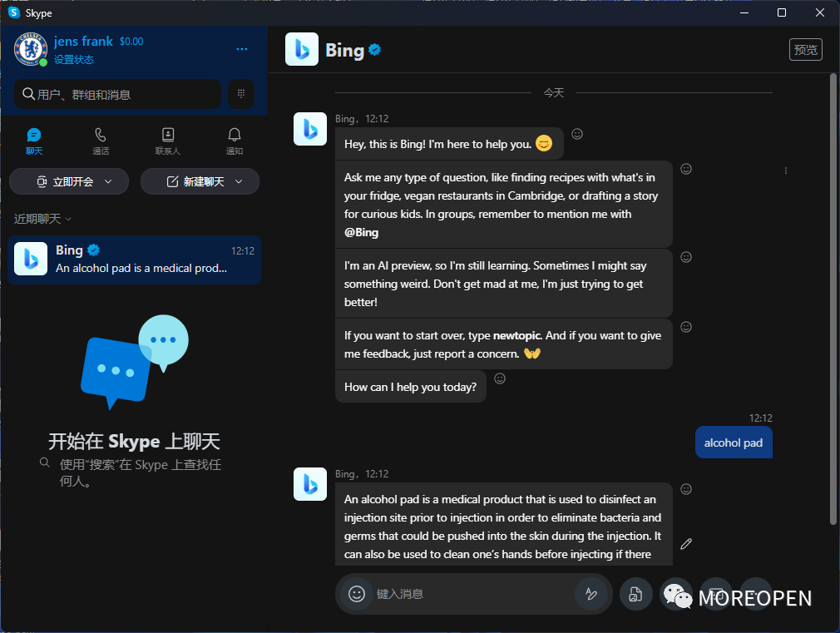The width and height of the screenshot is (840, 633).
Task: Switch to the 通知 (Notifications) tab
Action: (x=234, y=141)
